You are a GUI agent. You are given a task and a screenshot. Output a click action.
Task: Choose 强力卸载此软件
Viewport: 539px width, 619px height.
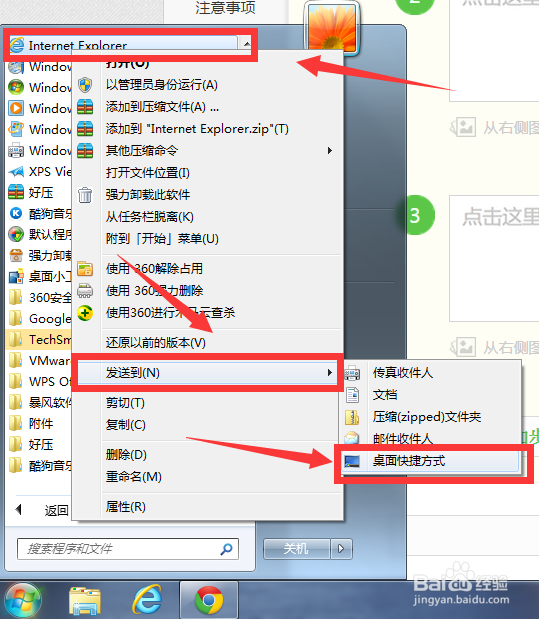pos(148,195)
